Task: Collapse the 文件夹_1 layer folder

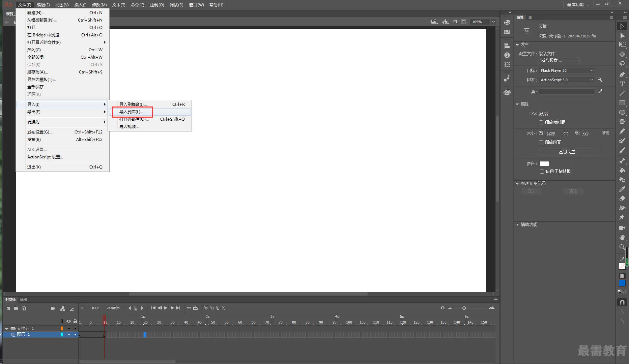Action: click(6, 328)
